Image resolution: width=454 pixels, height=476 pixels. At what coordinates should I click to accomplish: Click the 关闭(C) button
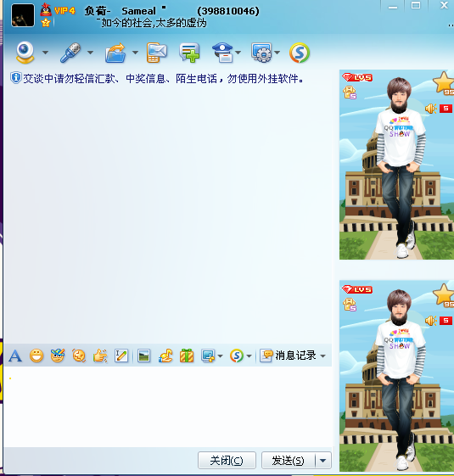point(227,461)
